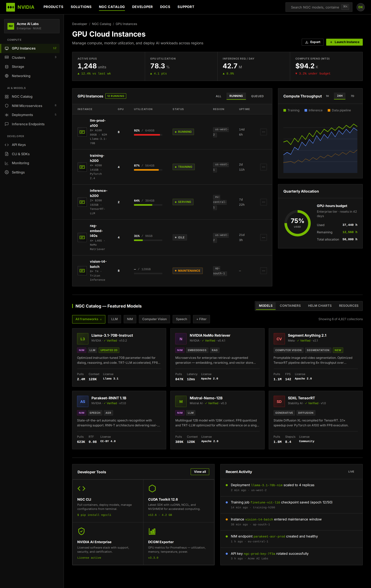The height and width of the screenshot is (588, 371).
Task: Click vision-t4-batch instance icon
Action: coord(82,271)
